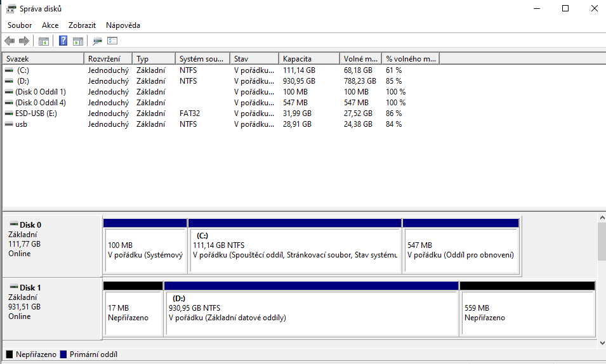The width and height of the screenshot is (606, 364).
Task: Sort by the Systém souborů column header
Action: [202, 59]
